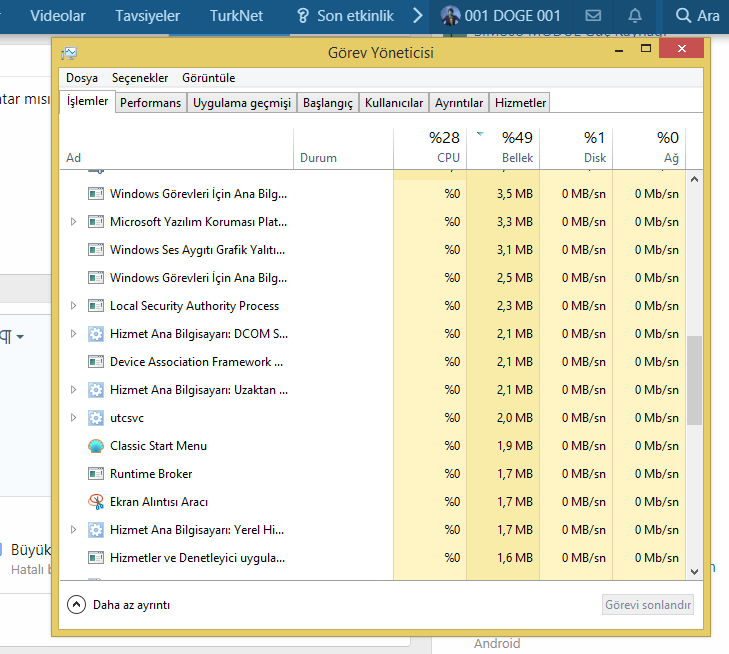729x654 pixels.
Task: Expand the Hizmet Ana Bilgisayarı: Uzaktan group
Action: point(73,390)
